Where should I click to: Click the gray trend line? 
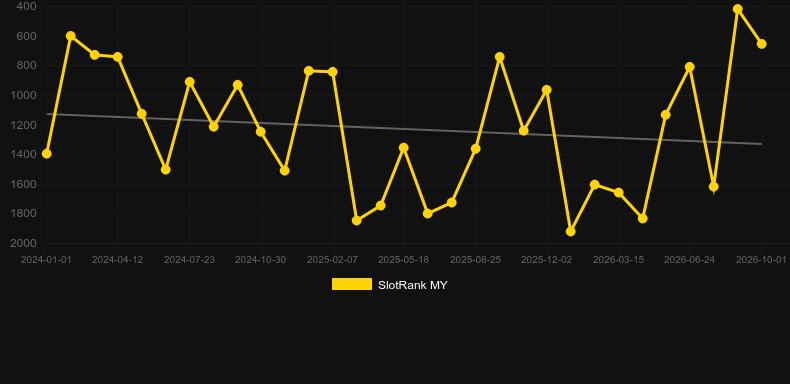pyautogui.click(x=403, y=129)
